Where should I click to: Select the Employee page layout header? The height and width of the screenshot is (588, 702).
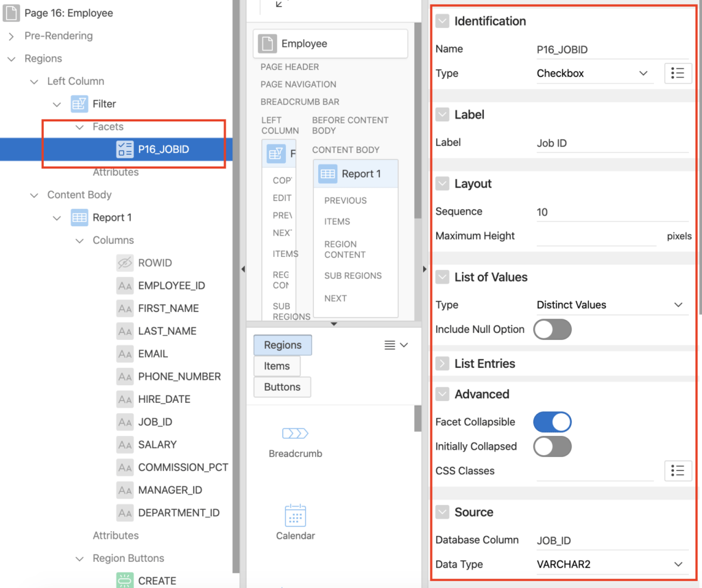pos(330,43)
